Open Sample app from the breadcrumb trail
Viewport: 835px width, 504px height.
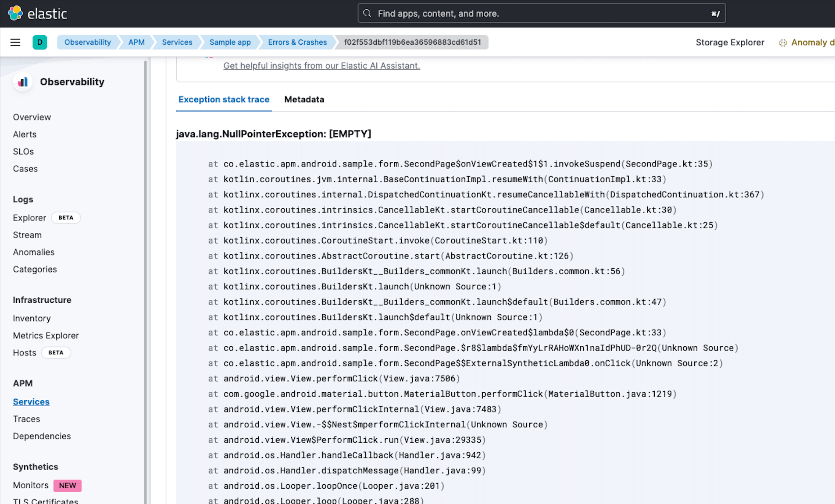(x=230, y=42)
